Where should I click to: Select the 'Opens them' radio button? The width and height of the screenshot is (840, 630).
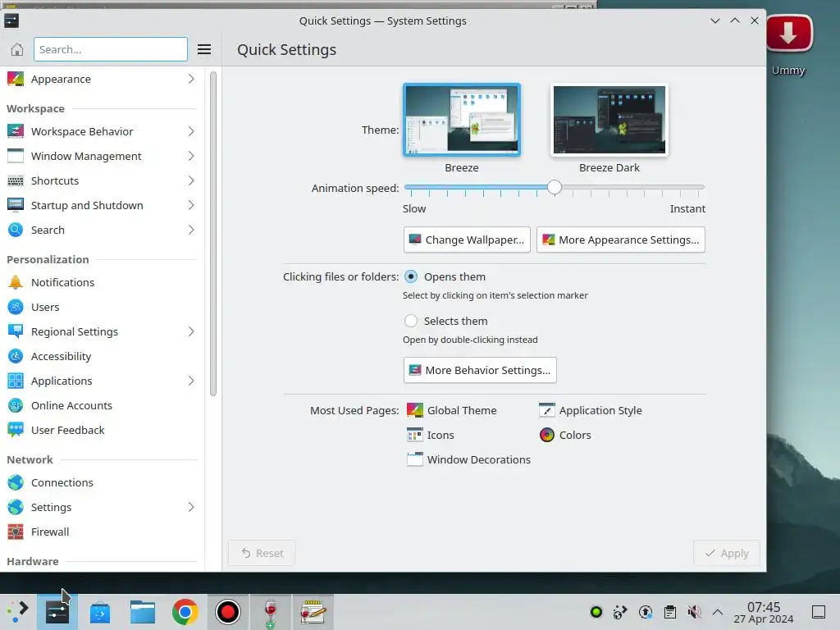coord(411,277)
